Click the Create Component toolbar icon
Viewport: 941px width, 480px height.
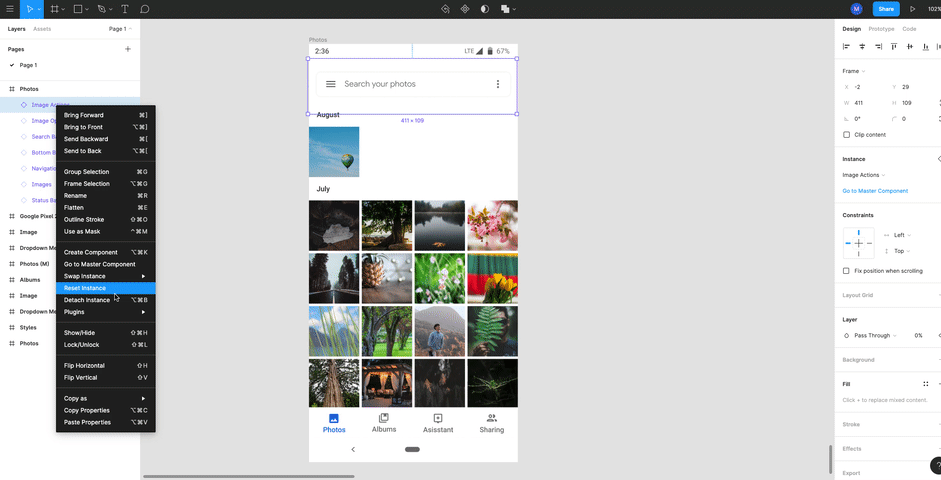pyautogui.click(x=464, y=9)
